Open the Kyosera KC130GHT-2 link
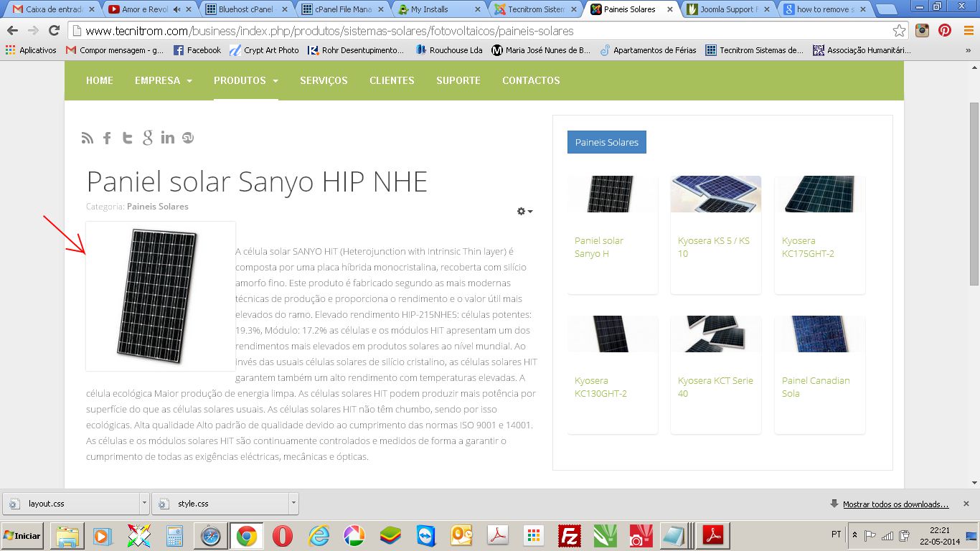Image resolution: width=980 pixels, height=551 pixels. (601, 387)
